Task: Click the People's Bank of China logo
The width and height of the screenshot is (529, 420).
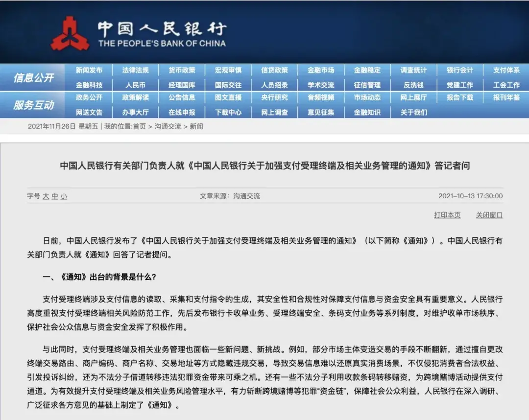Action: [70, 33]
